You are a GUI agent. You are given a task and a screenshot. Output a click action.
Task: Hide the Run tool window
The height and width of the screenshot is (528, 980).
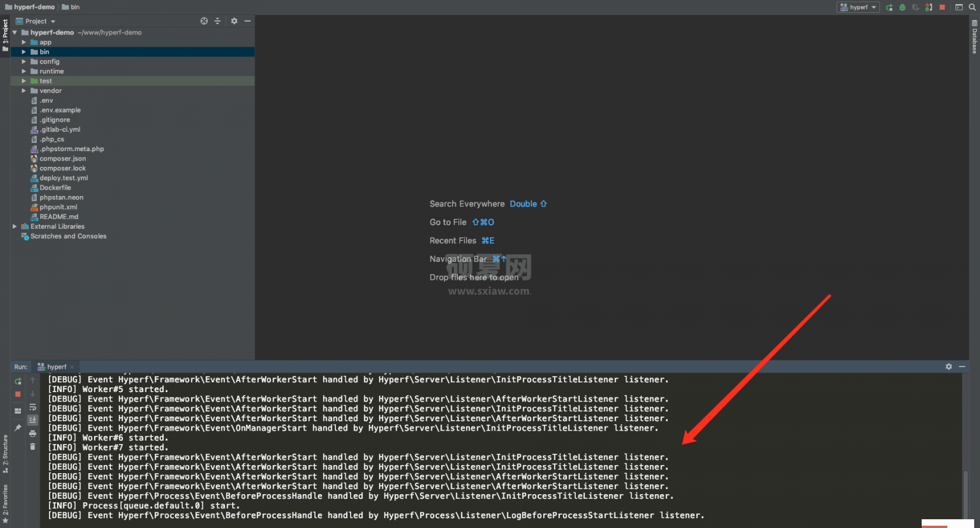tap(962, 366)
